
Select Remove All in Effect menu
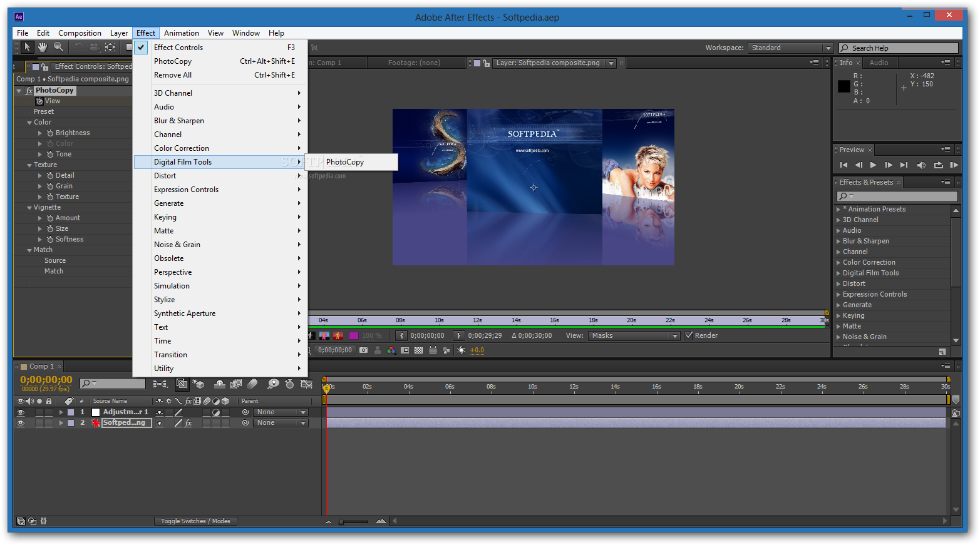tap(220, 75)
